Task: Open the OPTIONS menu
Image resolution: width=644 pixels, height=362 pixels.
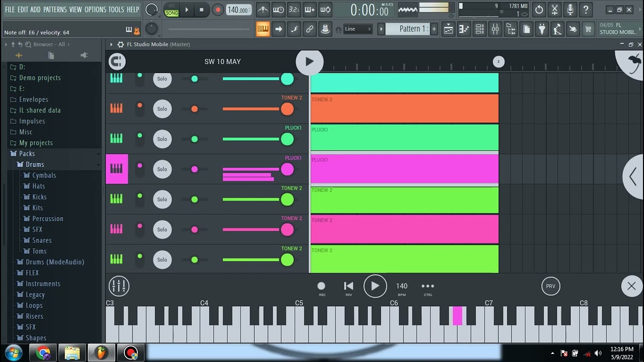Action: 95,10
